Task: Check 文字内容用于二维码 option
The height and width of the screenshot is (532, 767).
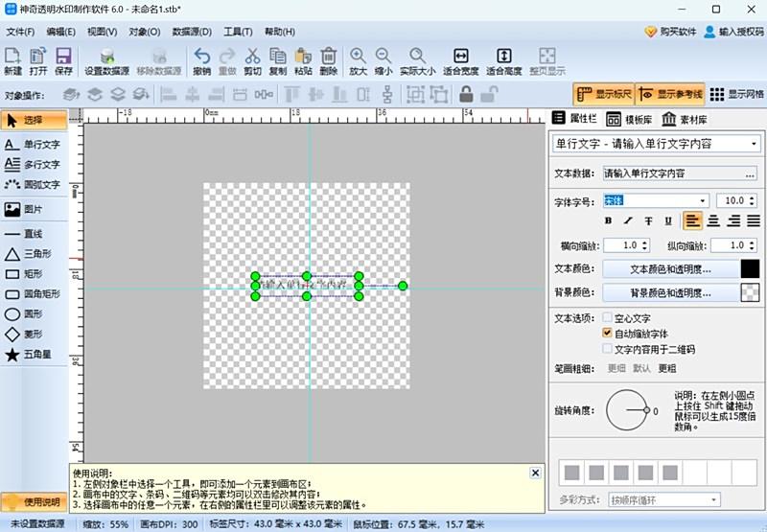Action: [x=608, y=350]
